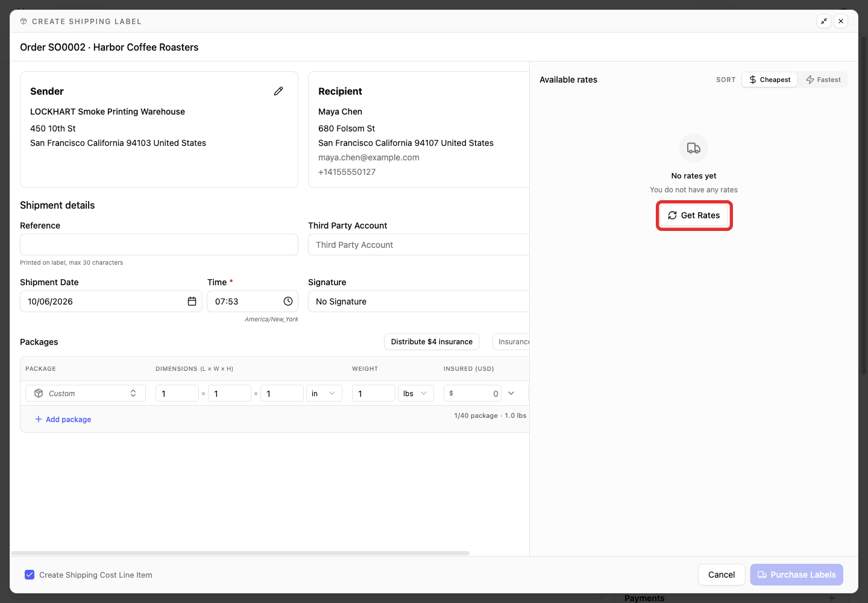
Task: Click the Time input showing 07:53
Action: click(x=253, y=301)
